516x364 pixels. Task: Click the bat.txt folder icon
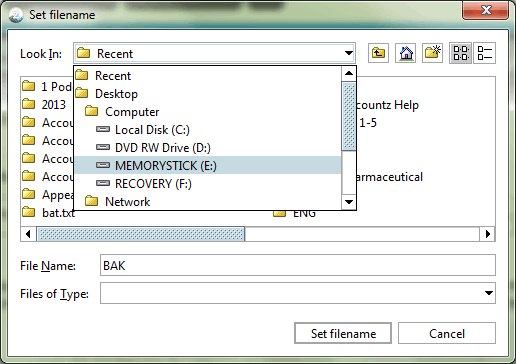point(29,212)
